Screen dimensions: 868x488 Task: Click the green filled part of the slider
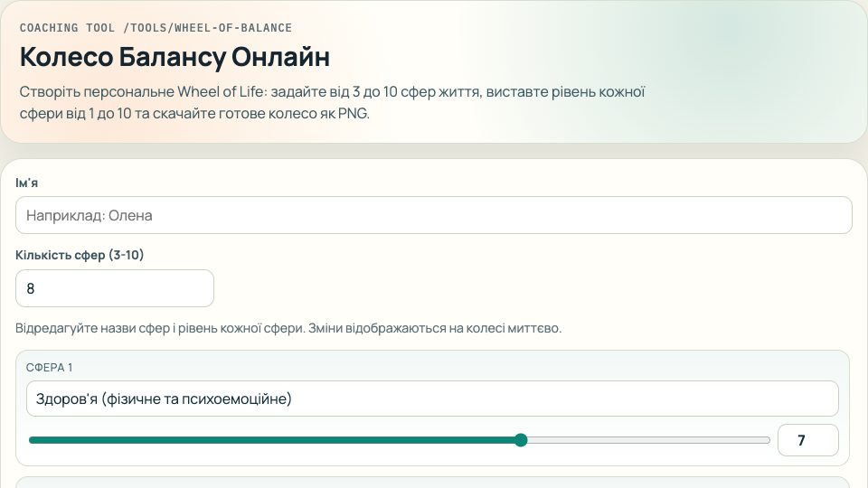[271, 440]
